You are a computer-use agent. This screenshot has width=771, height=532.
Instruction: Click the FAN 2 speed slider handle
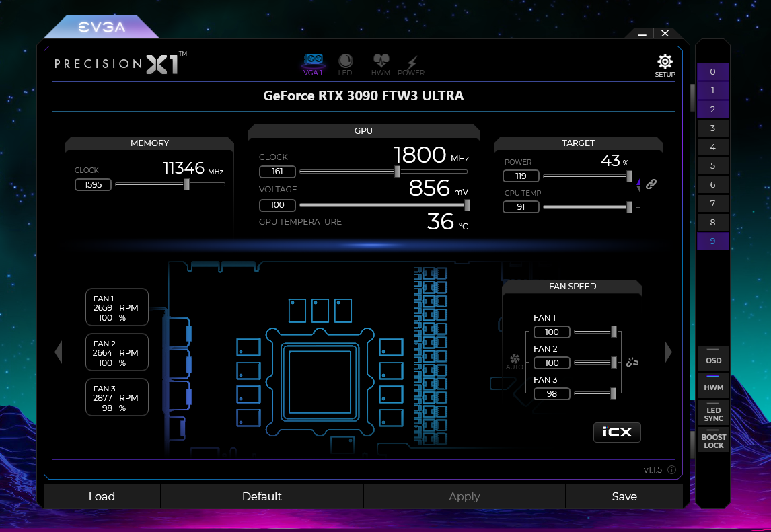click(614, 363)
